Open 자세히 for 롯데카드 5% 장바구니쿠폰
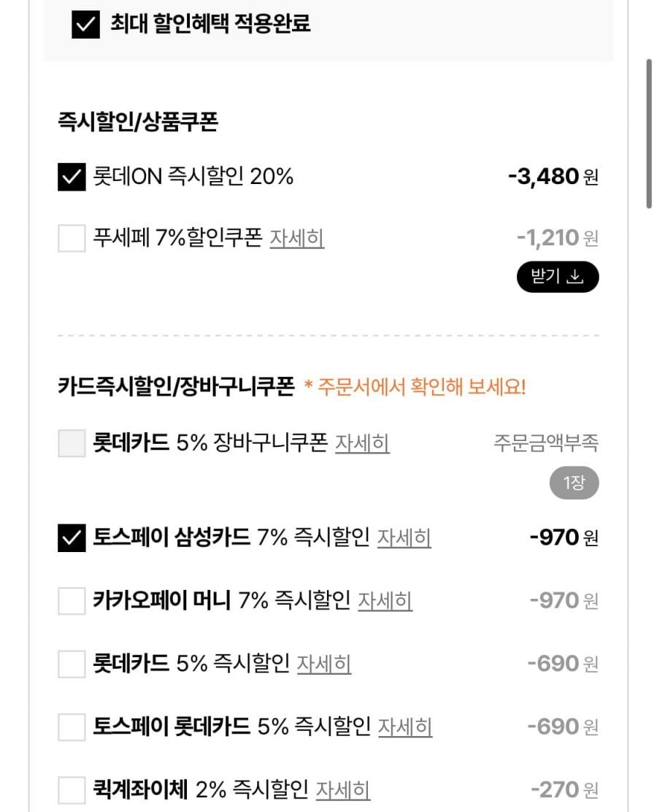Screen dimensions: 657x812 [362, 443]
